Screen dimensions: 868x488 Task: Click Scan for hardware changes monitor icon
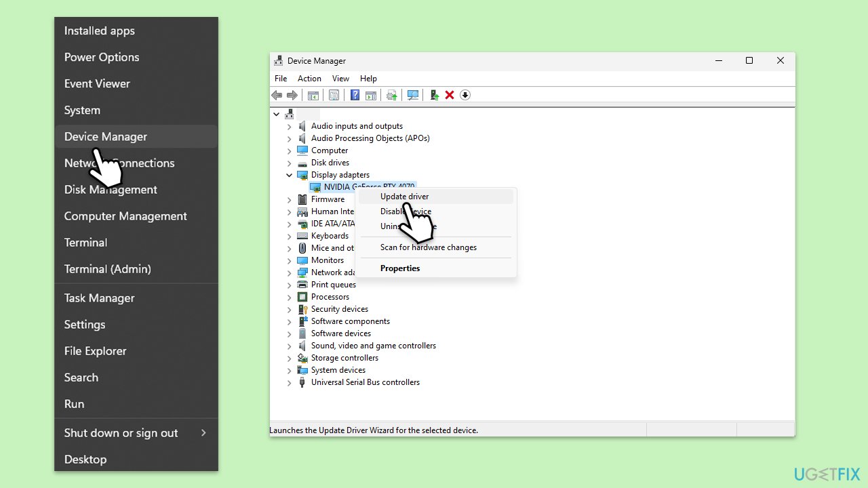coord(413,95)
